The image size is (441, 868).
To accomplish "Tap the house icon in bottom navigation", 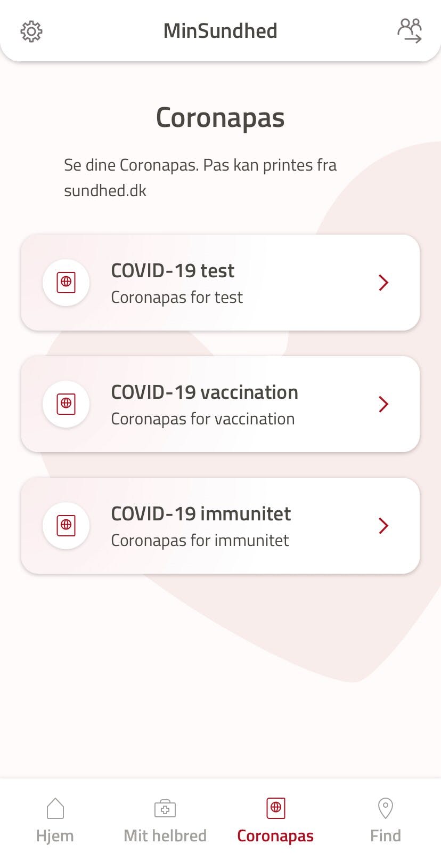I will pyautogui.click(x=55, y=808).
